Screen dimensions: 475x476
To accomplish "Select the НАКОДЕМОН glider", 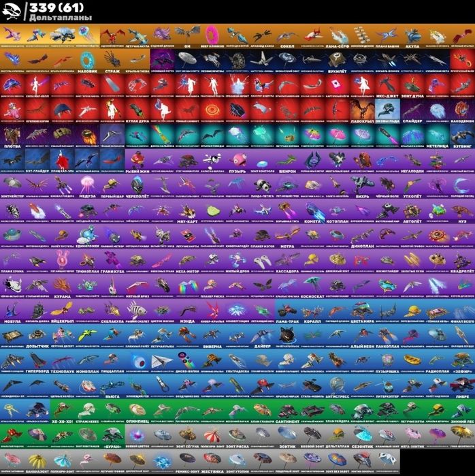I will click(x=462, y=111).
